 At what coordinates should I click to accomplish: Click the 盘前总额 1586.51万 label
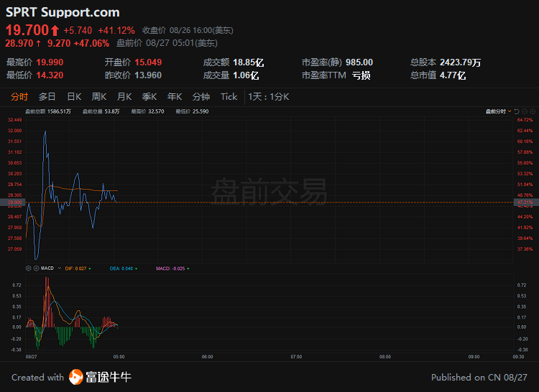pos(48,111)
